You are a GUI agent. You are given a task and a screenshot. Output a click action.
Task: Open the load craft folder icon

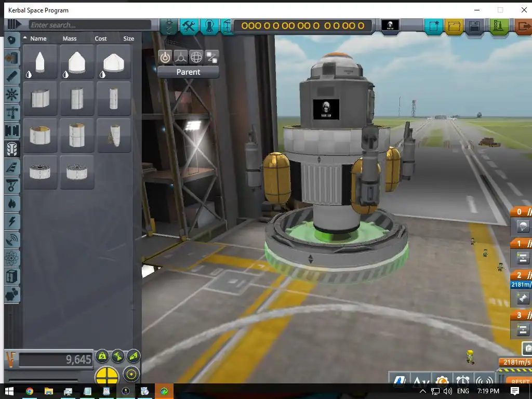coord(454,26)
